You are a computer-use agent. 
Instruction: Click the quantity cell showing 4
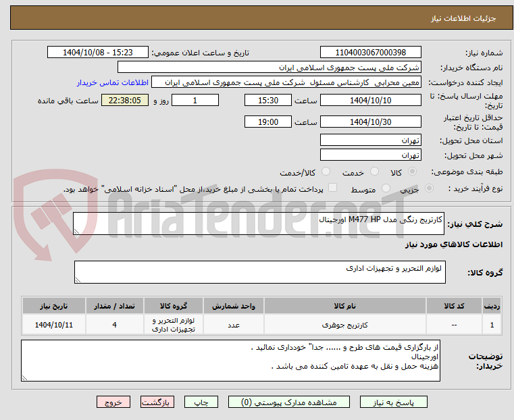pos(114,325)
